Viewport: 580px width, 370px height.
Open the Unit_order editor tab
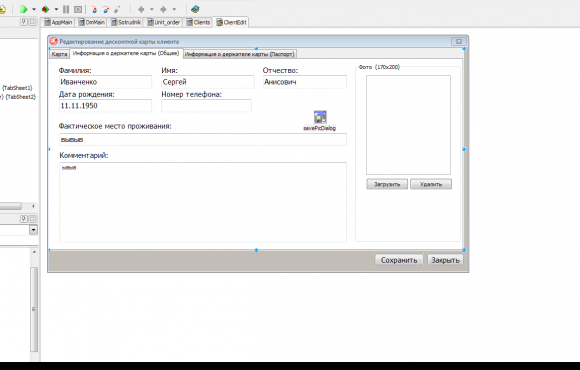pos(163,22)
